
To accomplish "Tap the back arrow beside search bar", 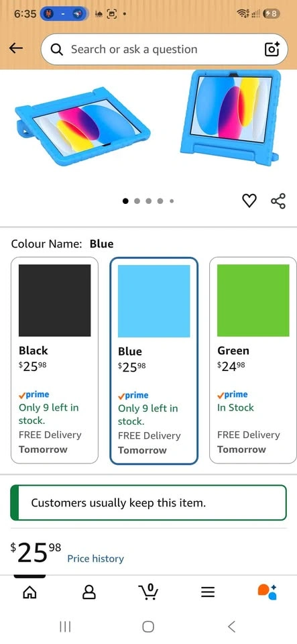I will tap(16, 48).
